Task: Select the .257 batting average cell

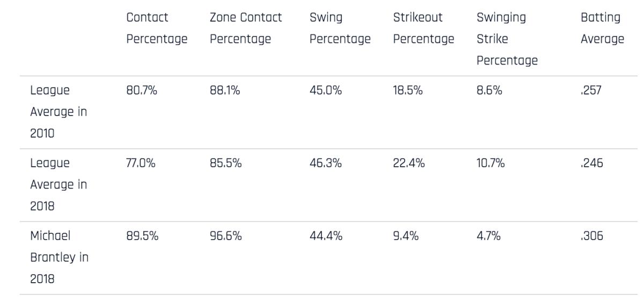Action: click(x=591, y=91)
